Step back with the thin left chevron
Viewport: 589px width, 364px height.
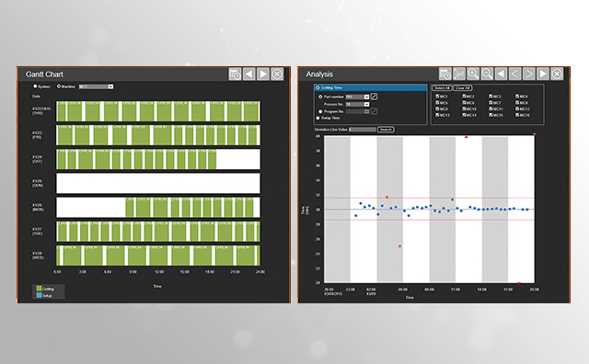point(515,74)
